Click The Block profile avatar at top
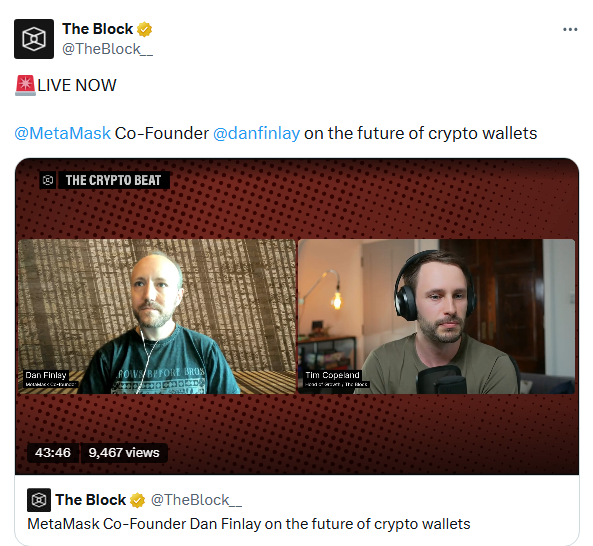The width and height of the screenshot is (593, 546). click(x=34, y=39)
